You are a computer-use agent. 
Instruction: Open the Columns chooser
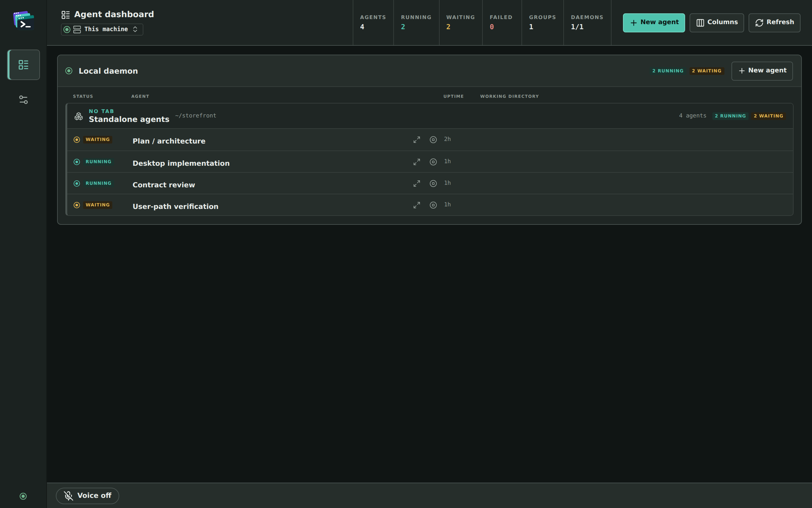(x=717, y=23)
